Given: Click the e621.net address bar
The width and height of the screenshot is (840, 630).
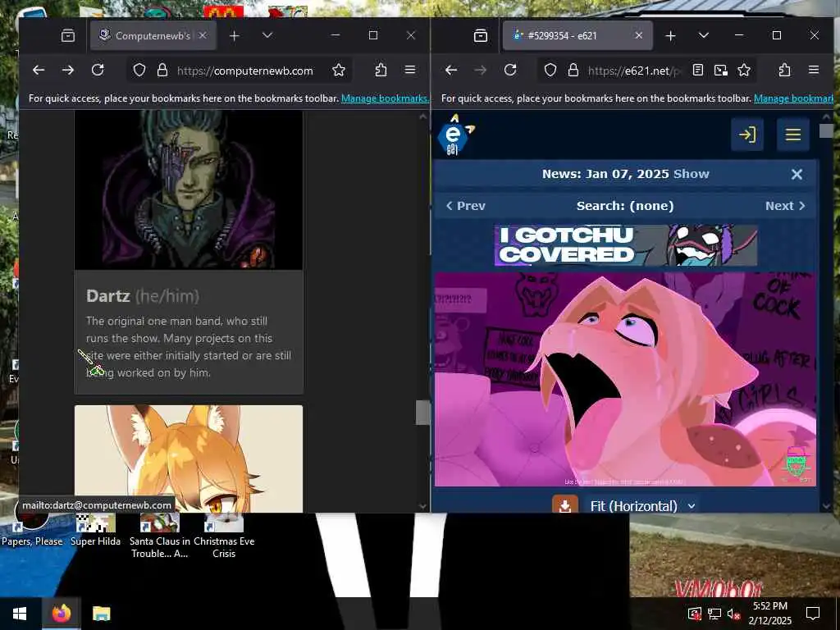Looking at the screenshot, I should pyautogui.click(x=635, y=71).
